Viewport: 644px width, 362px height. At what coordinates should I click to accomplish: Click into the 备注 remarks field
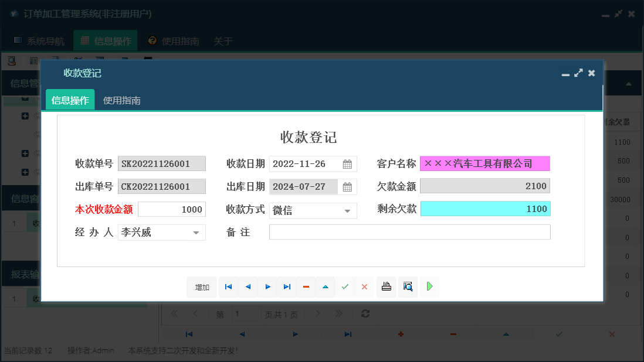coord(409,232)
